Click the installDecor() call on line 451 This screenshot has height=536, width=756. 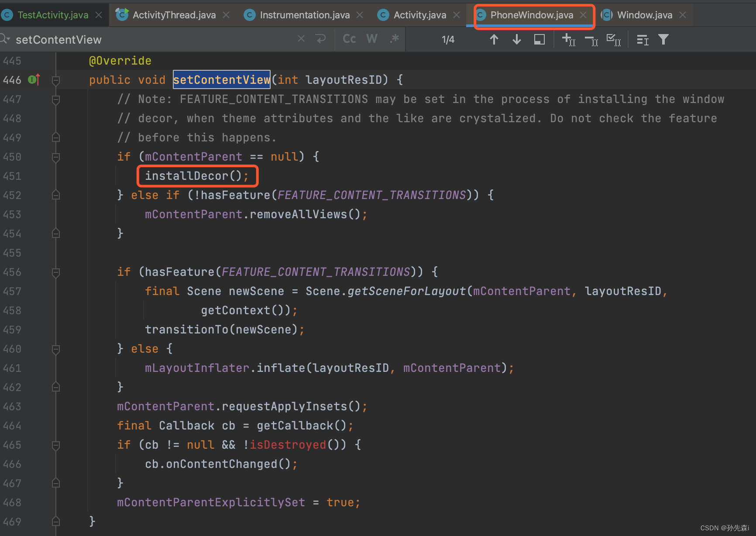[193, 176]
